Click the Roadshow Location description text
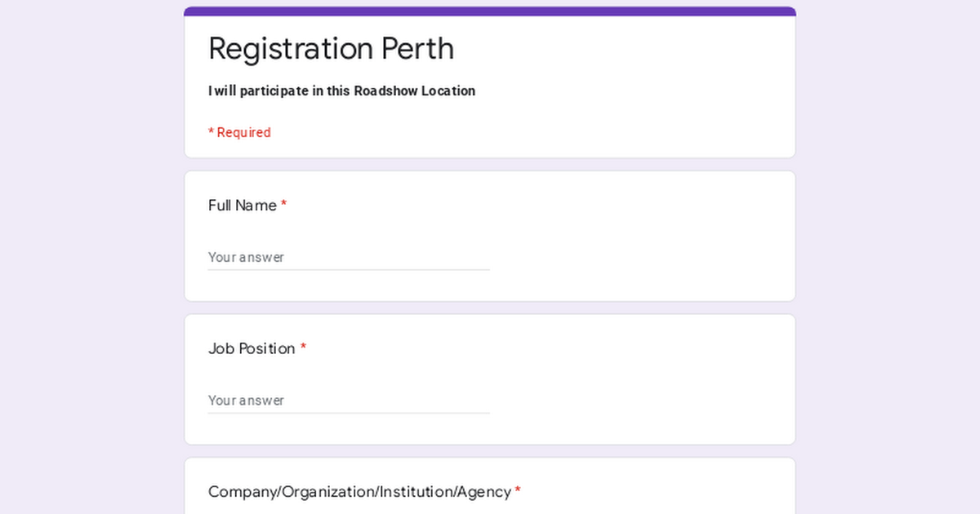The height and width of the screenshot is (514, 980). 341,91
